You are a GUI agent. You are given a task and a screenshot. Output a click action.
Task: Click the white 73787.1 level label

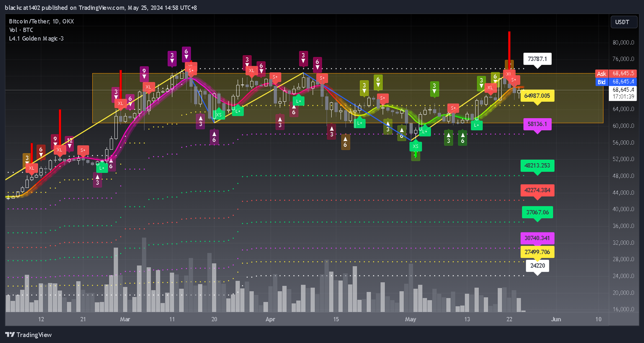click(537, 59)
